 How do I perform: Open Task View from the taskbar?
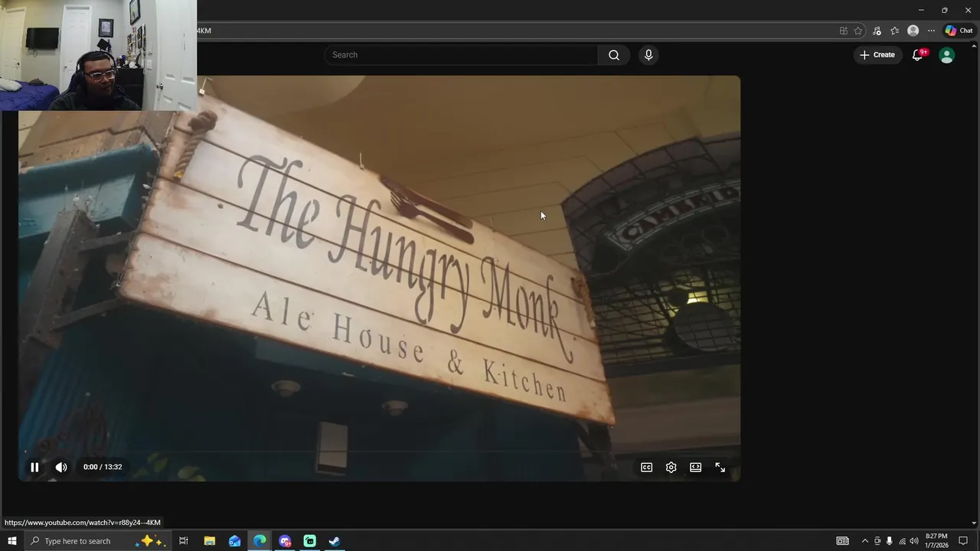point(184,541)
